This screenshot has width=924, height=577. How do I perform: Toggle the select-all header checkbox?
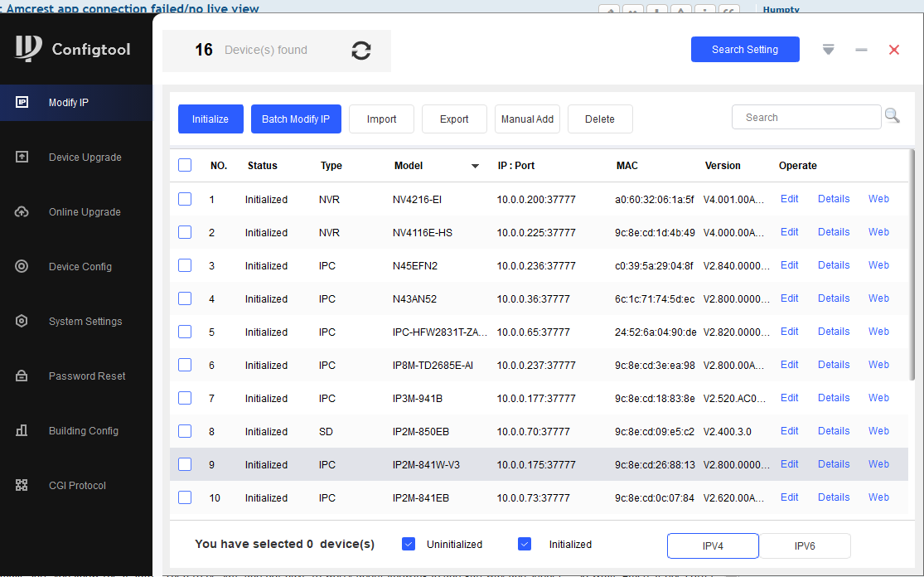(x=185, y=165)
